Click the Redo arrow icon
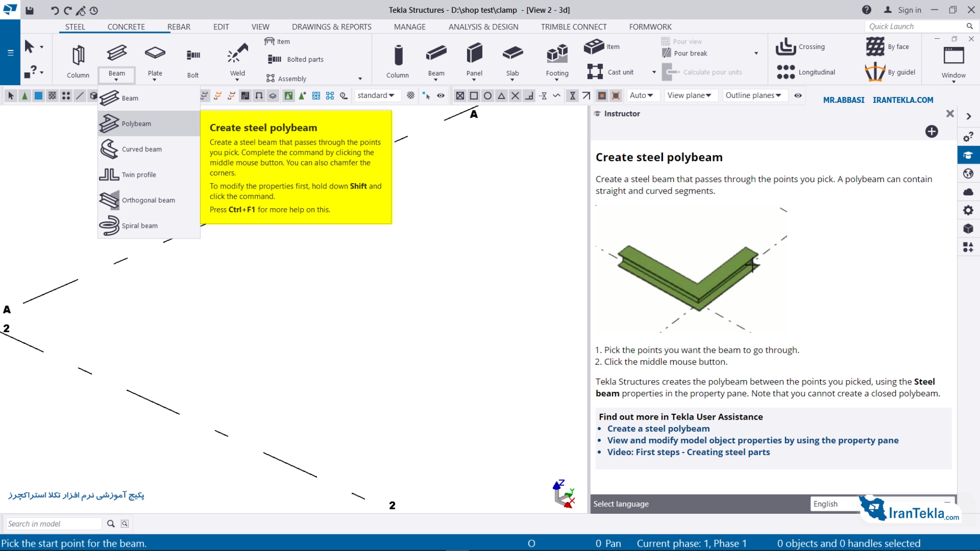This screenshot has width=980, height=551. (68, 10)
